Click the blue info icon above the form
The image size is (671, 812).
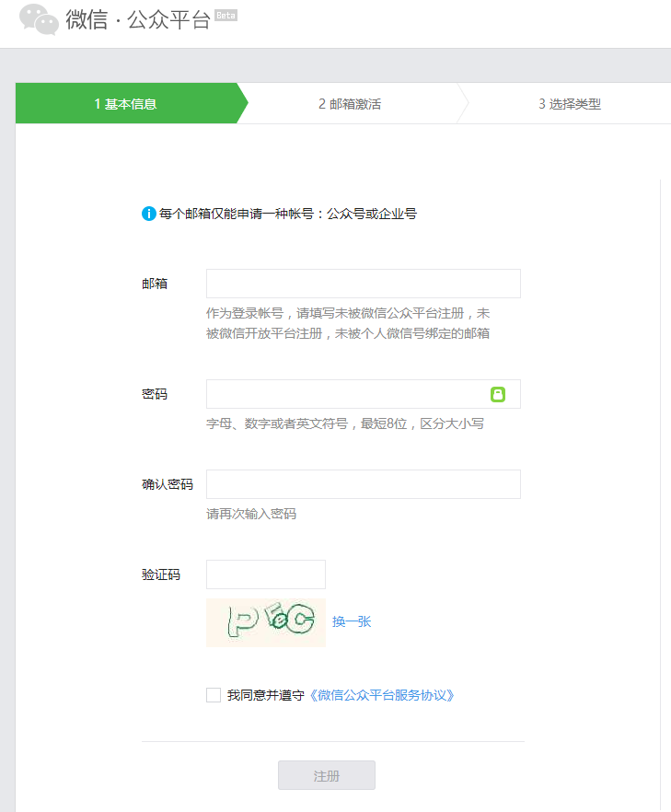148,214
